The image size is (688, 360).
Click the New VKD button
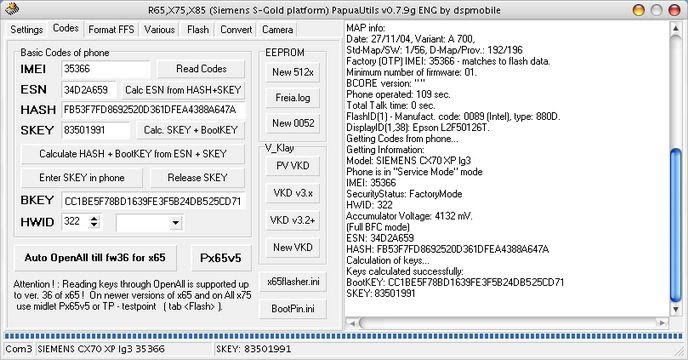pyautogui.click(x=293, y=248)
